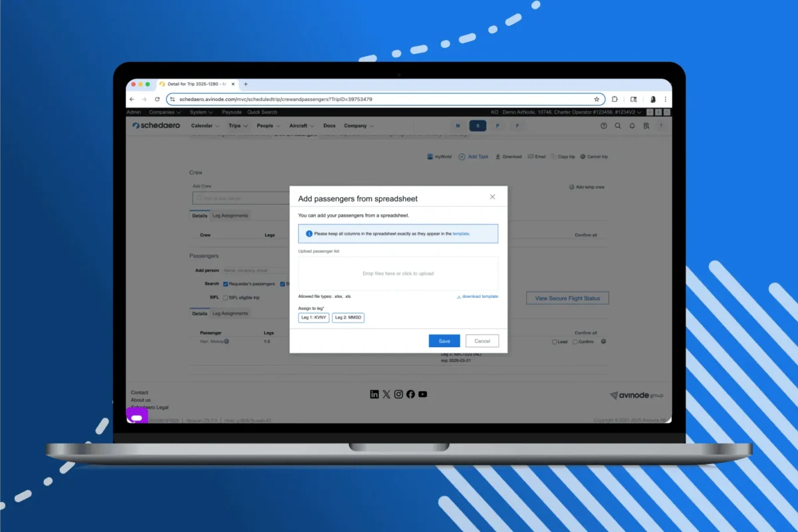The image size is (798, 532).
Task: Save the passengers from spreadsheet dialog
Action: [x=444, y=340]
